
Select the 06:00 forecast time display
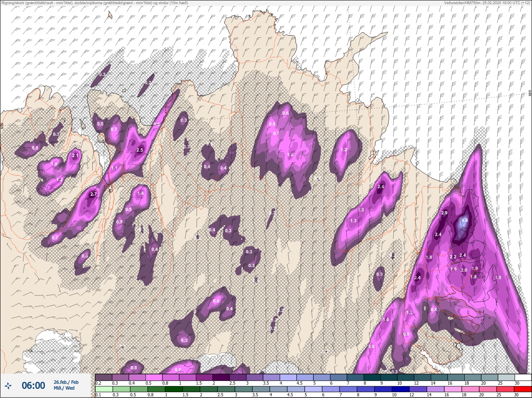(33, 386)
